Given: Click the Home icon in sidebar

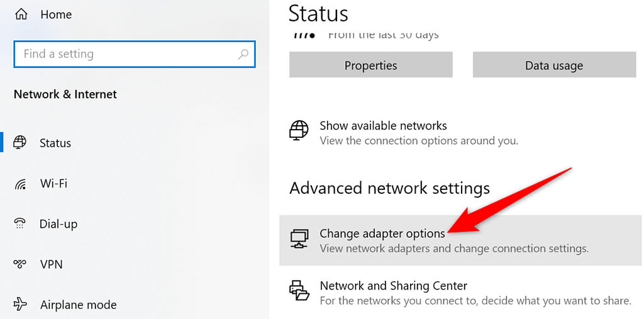Looking at the screenshot, I should pyautogui.click(x=21, y=14).
